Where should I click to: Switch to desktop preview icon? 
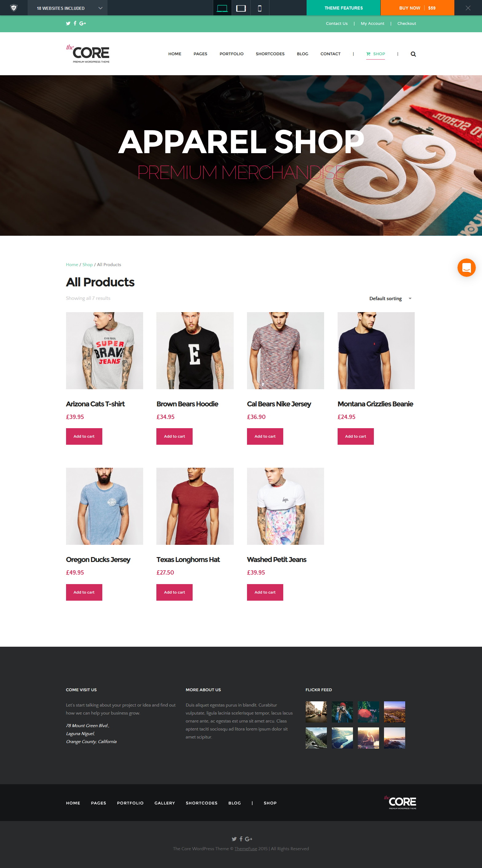[x=222, y=8]
